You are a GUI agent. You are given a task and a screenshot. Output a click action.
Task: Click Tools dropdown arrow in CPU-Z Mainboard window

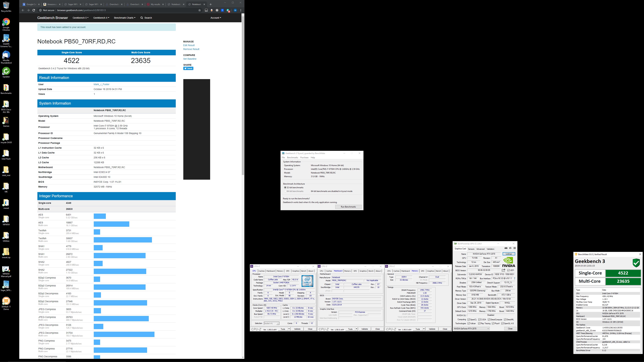pyautogui.click(x=357, y=329)
